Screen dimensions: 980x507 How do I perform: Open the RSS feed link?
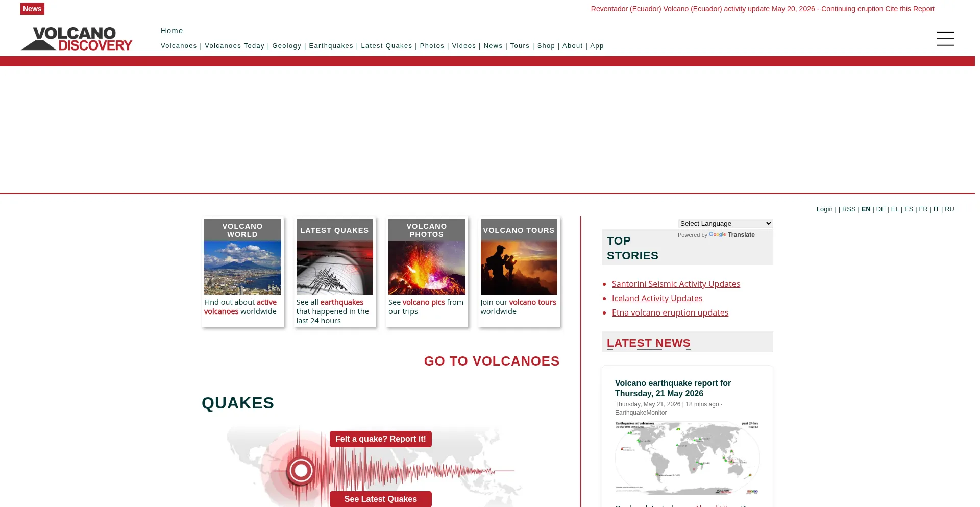point(849,209)
